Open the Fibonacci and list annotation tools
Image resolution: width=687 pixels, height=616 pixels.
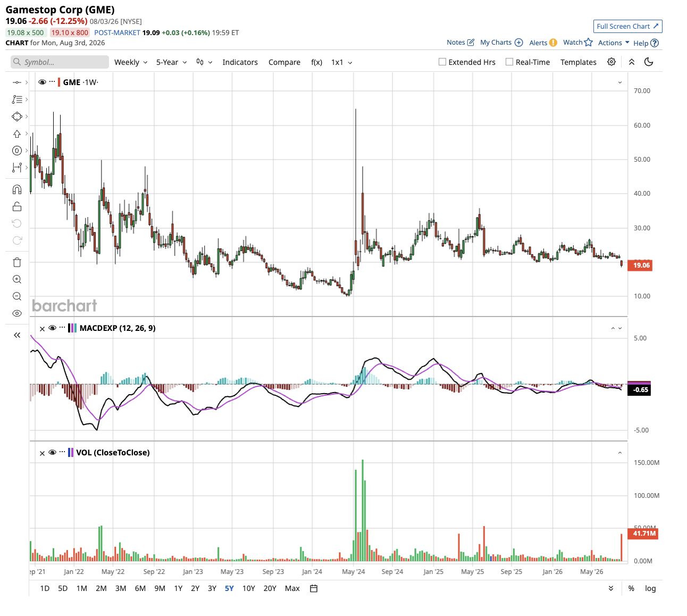(x=17, y=99)
